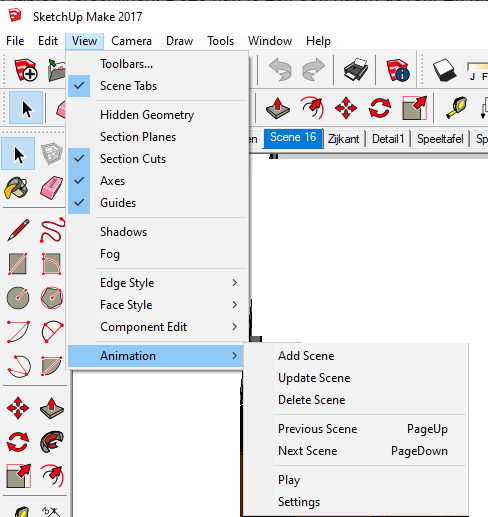Open the Animation submenu

(156, 356)
